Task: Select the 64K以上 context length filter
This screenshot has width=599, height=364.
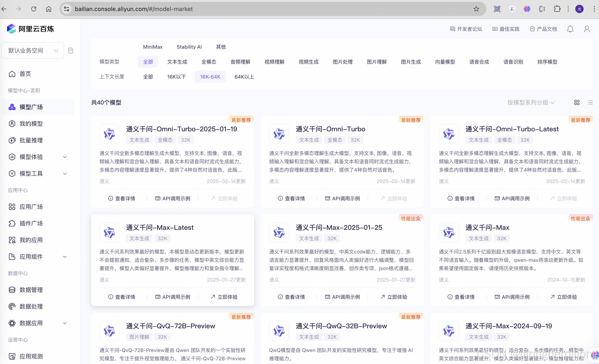Action: 244,77
